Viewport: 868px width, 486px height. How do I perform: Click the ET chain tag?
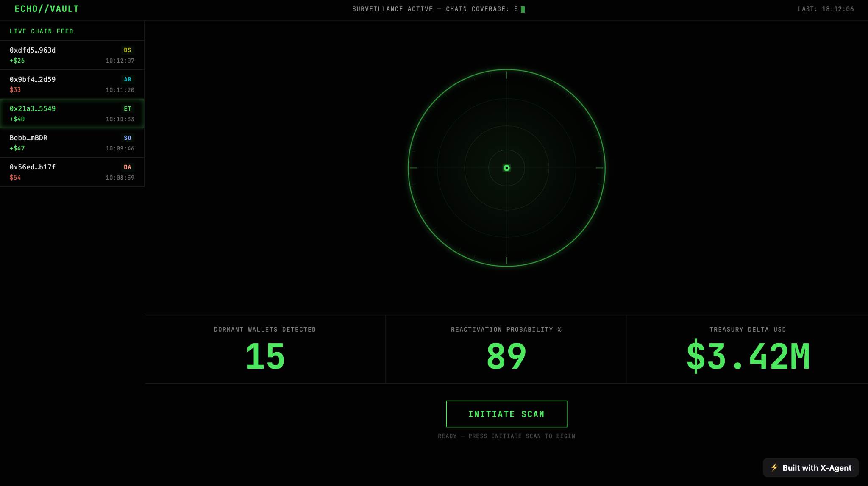tap(128, 108)
